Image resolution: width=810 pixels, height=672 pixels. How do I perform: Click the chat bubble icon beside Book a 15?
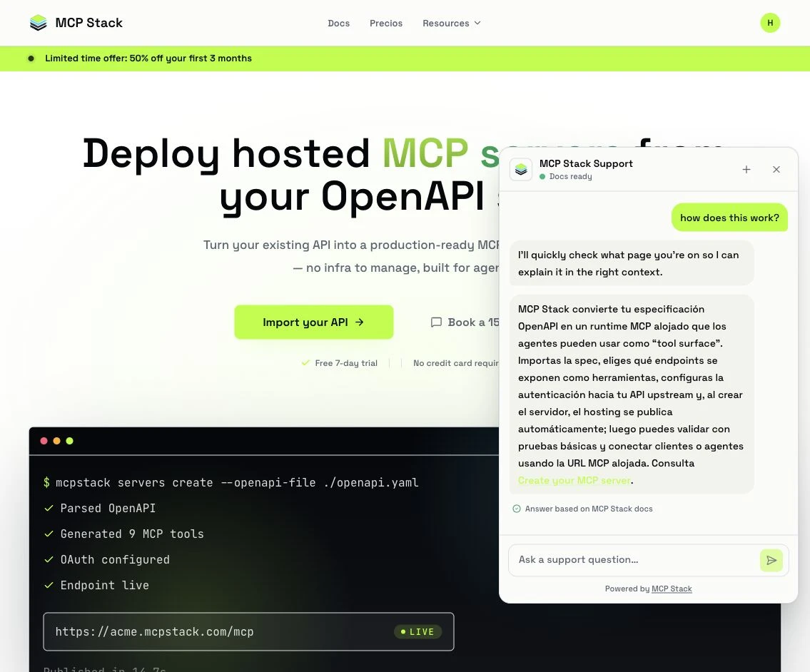(436, 322)
